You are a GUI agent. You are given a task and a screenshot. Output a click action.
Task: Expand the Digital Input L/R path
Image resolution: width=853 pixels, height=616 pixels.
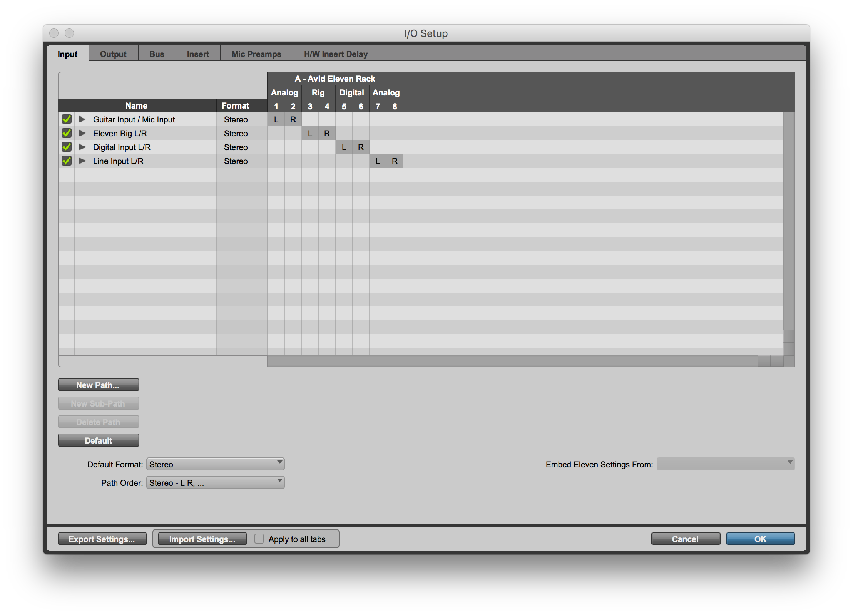[x=82, y=147]
